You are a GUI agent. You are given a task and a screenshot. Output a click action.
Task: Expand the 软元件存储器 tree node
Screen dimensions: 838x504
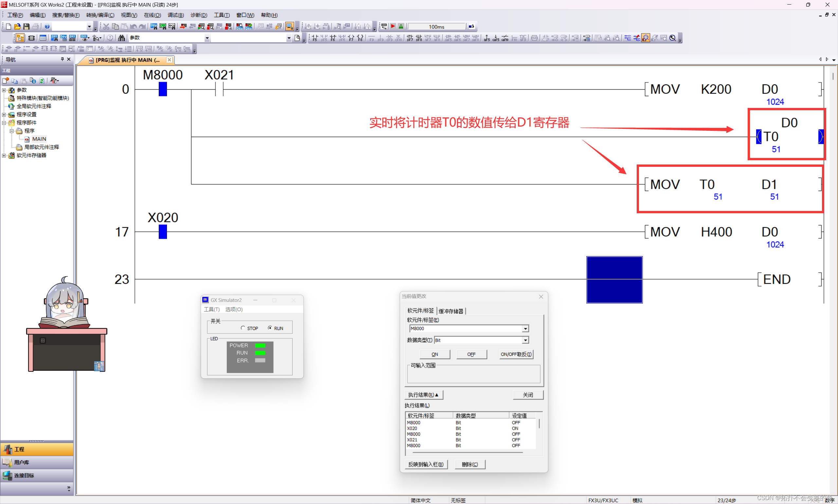4,155
